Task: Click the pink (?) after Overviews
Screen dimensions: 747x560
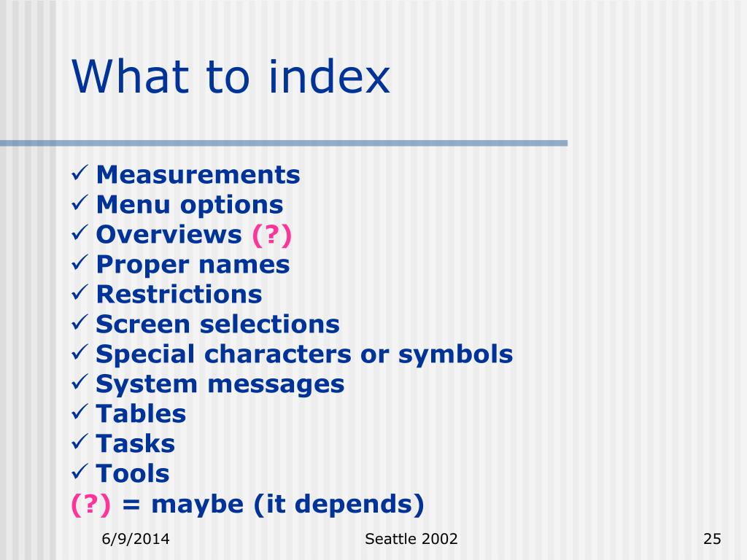Action: (x=271, y=235)
